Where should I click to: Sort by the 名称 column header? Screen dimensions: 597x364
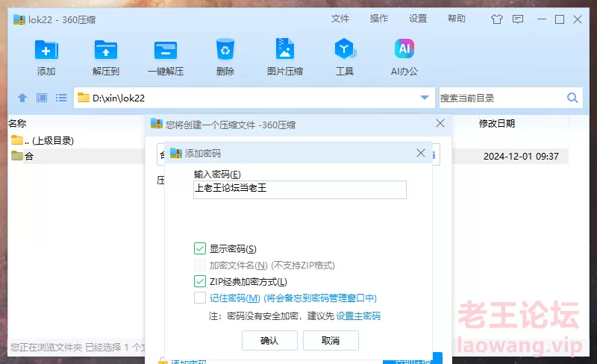tap(17, 123)
